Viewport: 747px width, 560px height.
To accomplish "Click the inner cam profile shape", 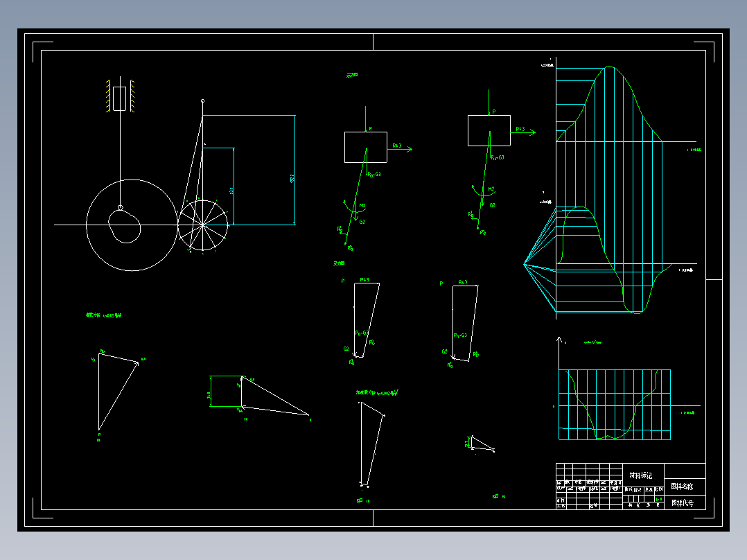I will click(x=124, y=226).
